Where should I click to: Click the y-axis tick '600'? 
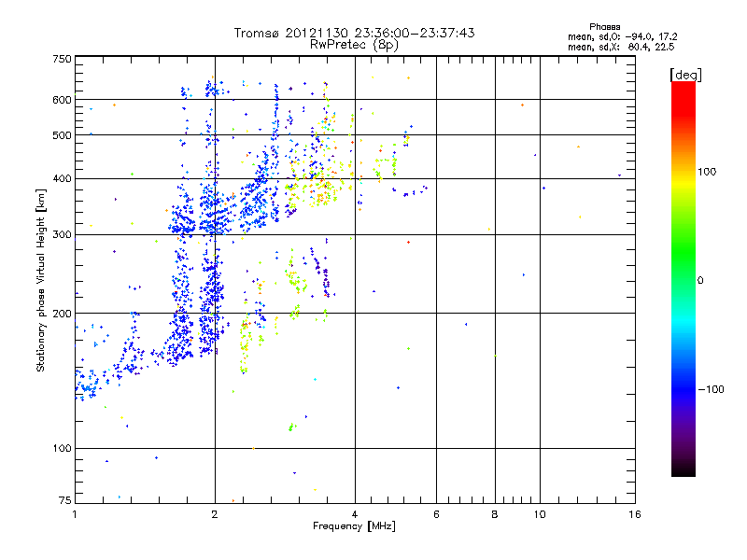pos(63,100)
